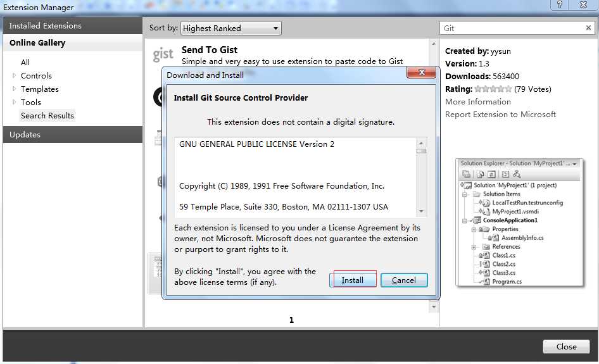Click the Created by: yysun text
Screen dimensions: 599x364
(x=478, y=51)
